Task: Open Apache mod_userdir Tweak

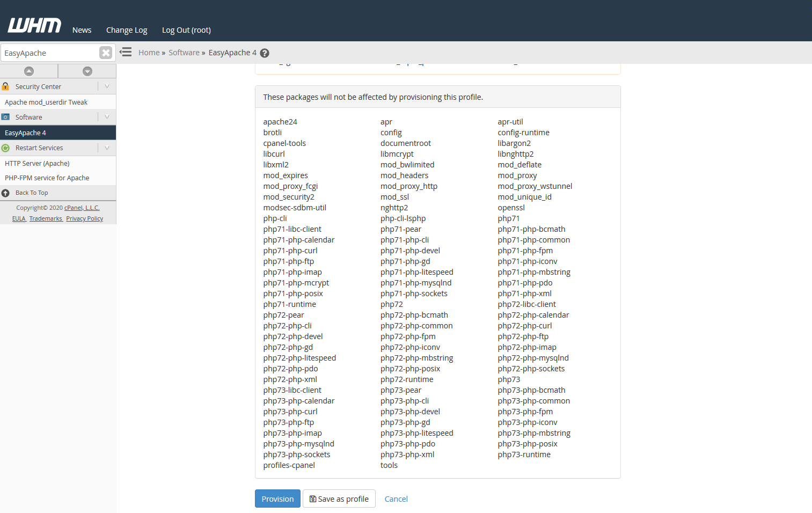Action: point(46,102)
